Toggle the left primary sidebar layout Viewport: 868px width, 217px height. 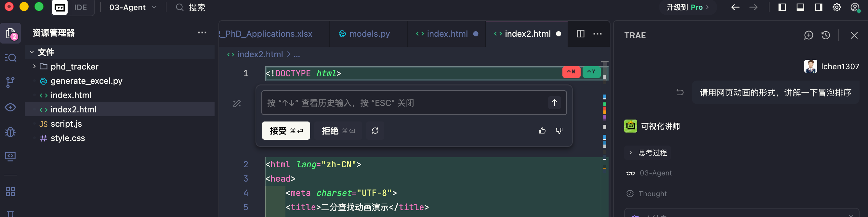pos(782,7)
